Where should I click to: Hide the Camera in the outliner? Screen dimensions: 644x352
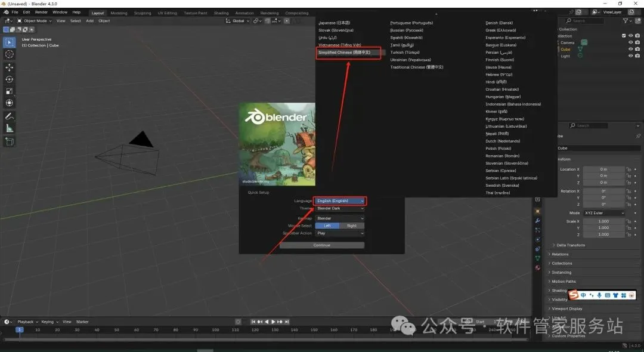click(630, 42)
